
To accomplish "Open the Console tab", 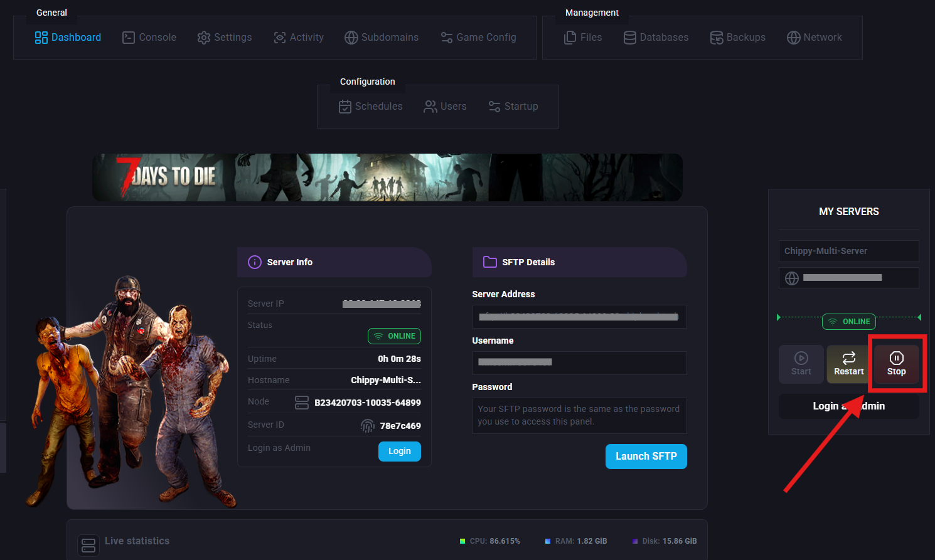I will pyautogui.click(x=149, y=38).
